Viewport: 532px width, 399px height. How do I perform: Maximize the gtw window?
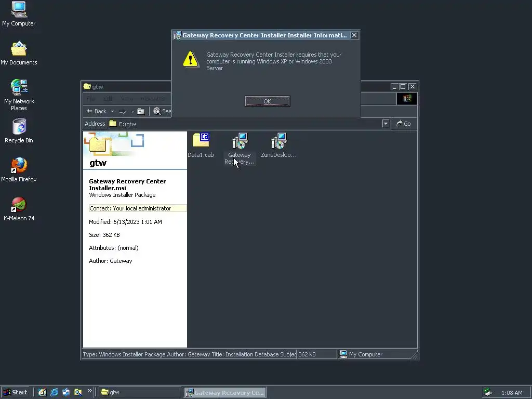click(x=403, y=87)
